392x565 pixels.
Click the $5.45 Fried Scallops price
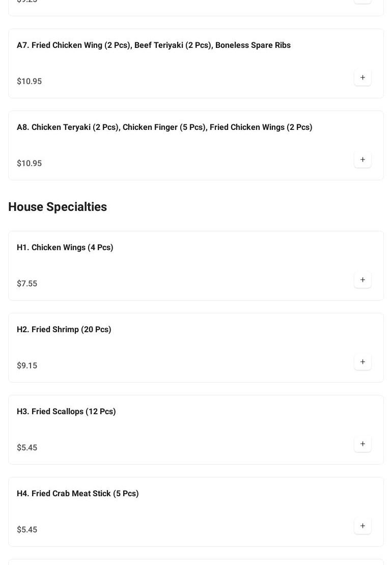(x=27, y=448)
